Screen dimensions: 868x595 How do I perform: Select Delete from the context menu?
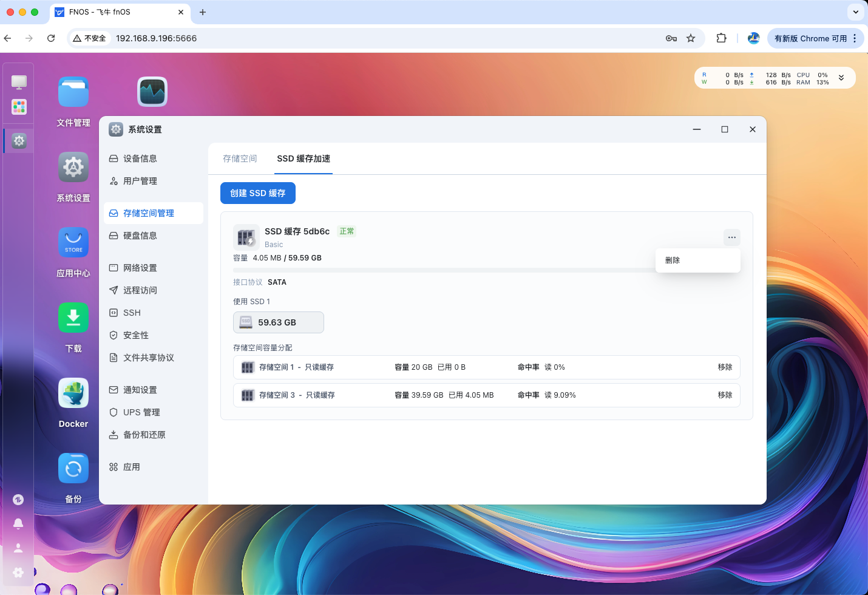coord(673,260)
